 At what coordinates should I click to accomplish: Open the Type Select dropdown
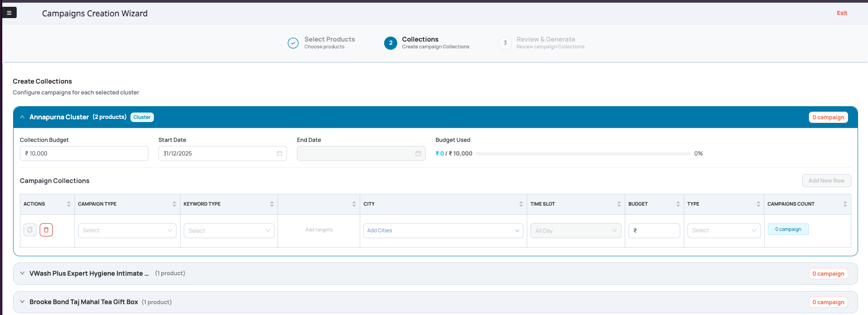pyautogui.click(x=724, y=230)
